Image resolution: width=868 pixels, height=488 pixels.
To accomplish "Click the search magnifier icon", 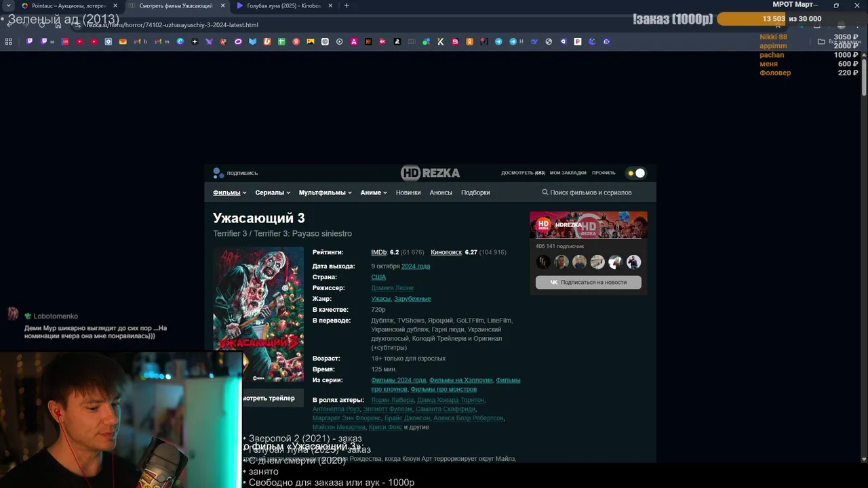I will tap(545, 192).
